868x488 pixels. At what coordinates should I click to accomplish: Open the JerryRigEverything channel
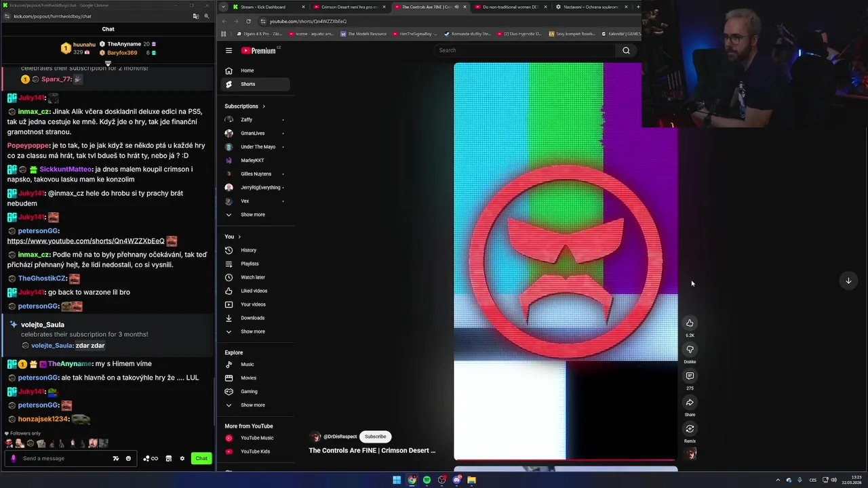255,188
